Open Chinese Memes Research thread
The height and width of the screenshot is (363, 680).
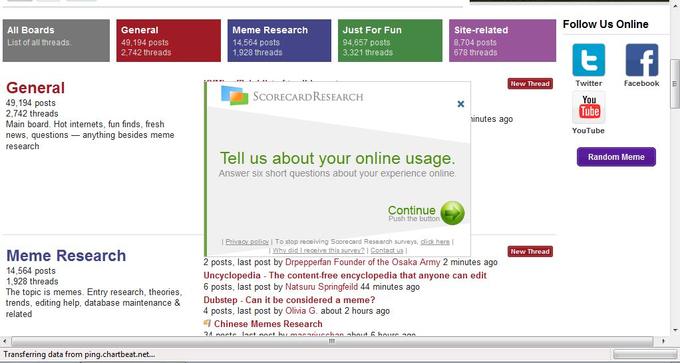[268, 324]
